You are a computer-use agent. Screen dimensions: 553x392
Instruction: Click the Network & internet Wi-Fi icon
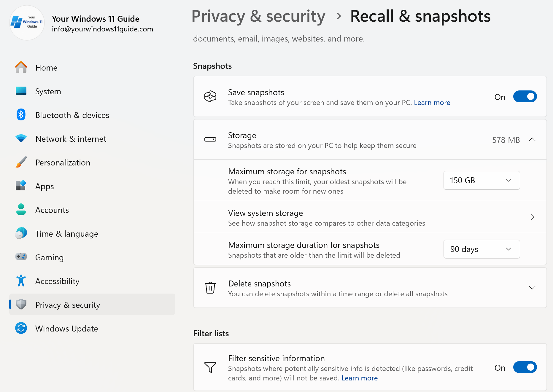pyautogui.click(x=21, y=138)
